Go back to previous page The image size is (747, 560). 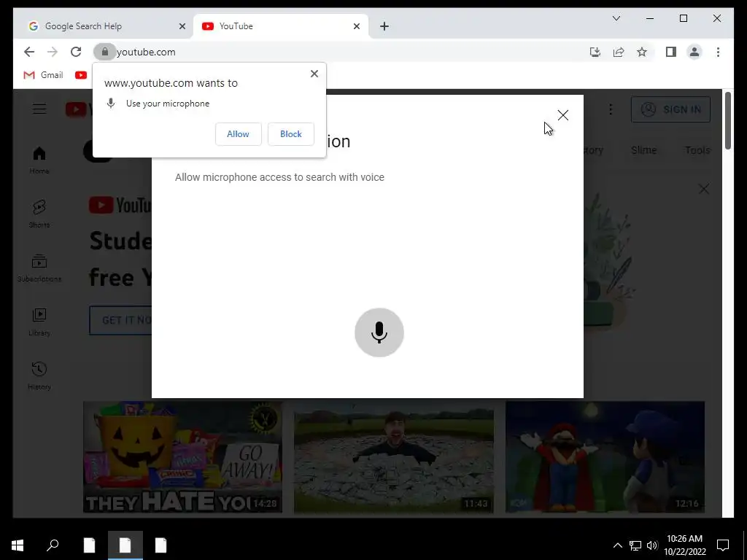[x=29, y=52]
